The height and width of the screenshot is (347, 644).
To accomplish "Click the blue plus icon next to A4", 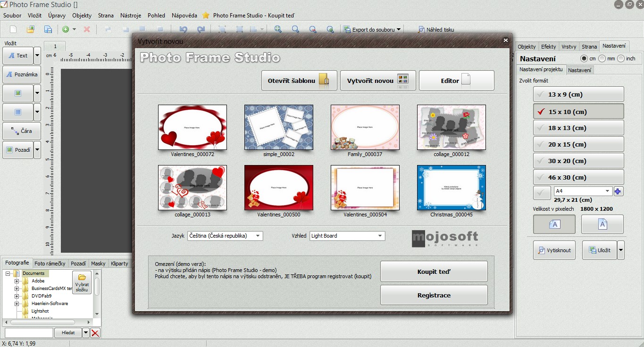I will click(x=618, y=191).
